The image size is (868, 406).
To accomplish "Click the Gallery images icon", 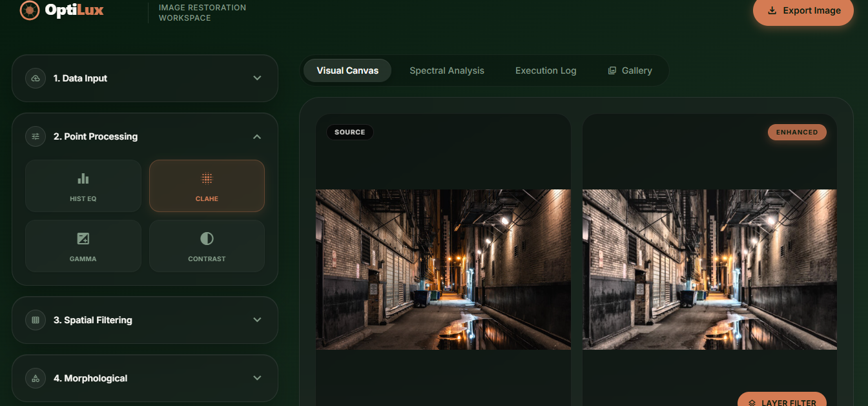I will pyautogui.click(x=612, y=70).
